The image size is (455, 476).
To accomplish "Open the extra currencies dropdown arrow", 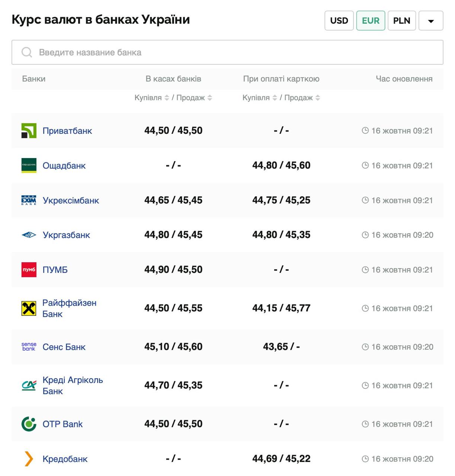I will [x=431, y=21].
